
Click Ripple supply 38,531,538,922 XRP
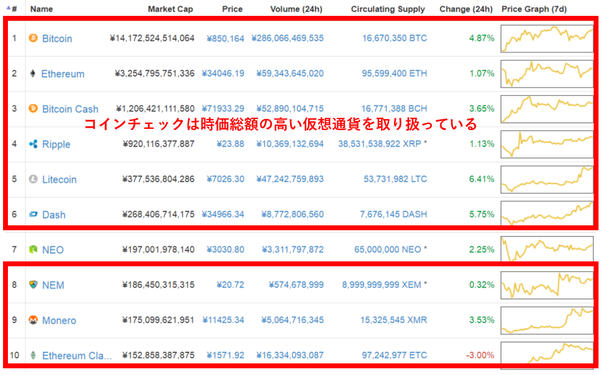point(379,144)
